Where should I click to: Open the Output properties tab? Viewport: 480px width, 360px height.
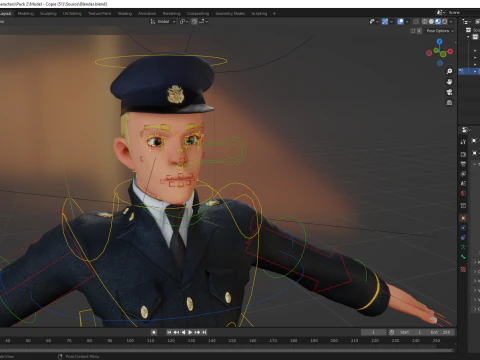[463, 164]
